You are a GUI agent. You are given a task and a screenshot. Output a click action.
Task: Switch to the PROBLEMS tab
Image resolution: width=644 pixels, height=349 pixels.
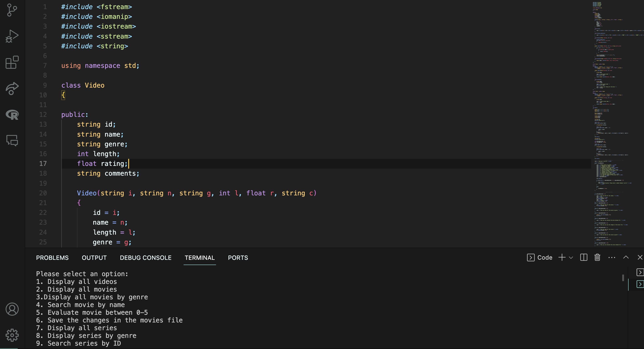pyautogui.click(x=52, y=258)
